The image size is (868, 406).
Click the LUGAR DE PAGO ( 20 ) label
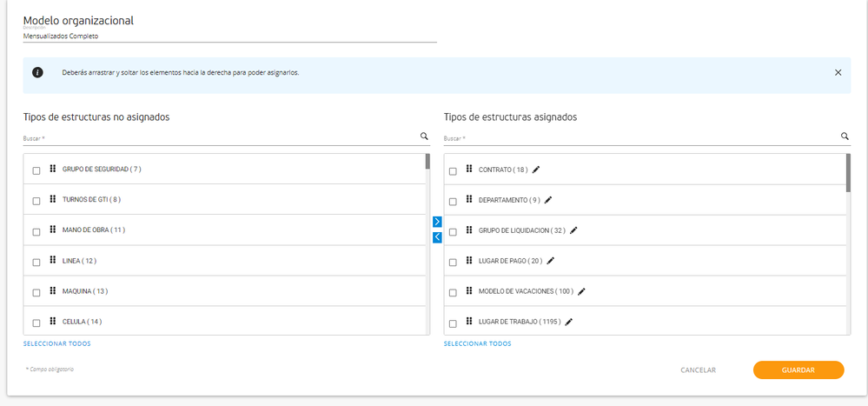tap(510, 261)
